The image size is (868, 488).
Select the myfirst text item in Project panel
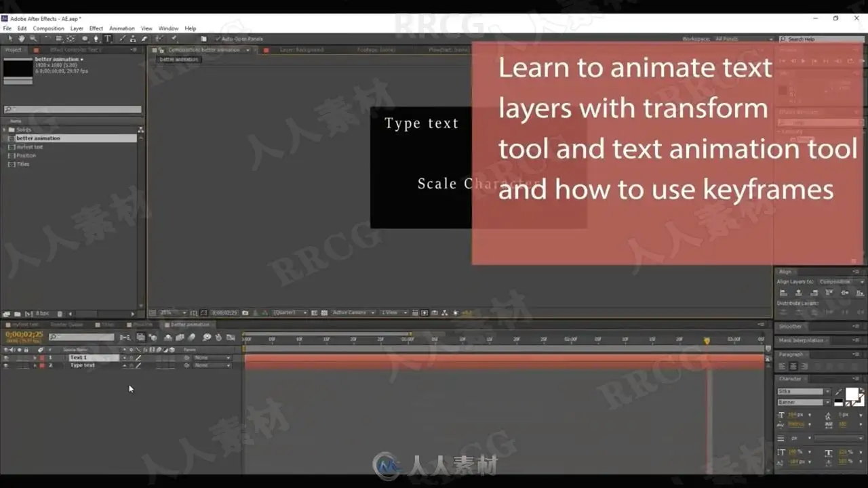click(x=30, y=147)
